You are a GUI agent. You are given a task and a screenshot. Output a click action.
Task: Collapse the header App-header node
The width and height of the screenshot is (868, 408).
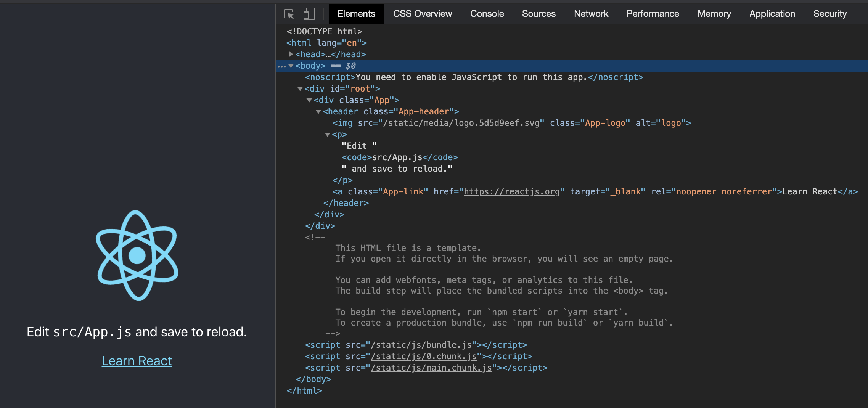318,112
